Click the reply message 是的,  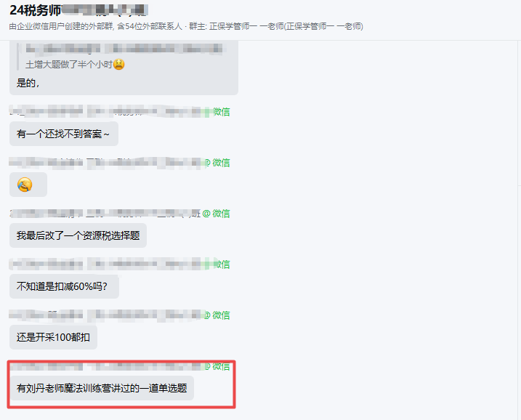[28, 83]
